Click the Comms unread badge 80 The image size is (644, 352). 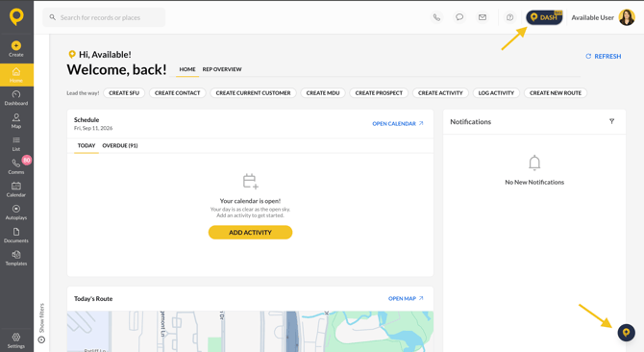tap(27, 161)
